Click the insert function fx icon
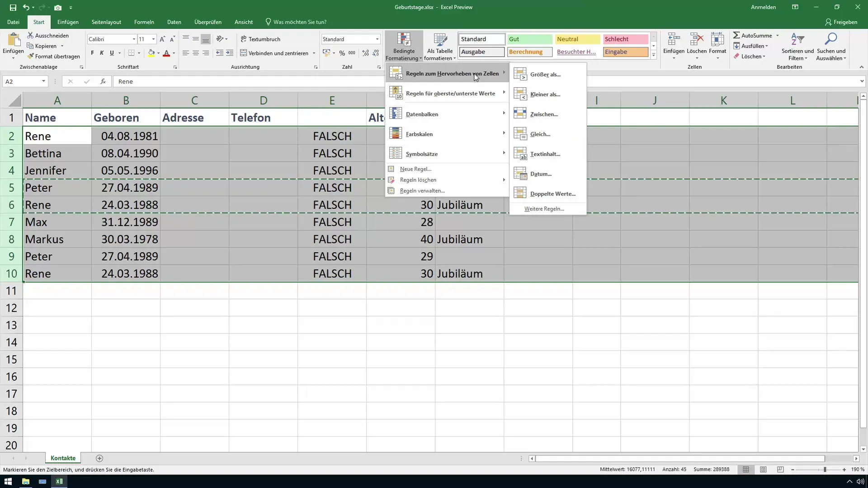 coord(103,81)
